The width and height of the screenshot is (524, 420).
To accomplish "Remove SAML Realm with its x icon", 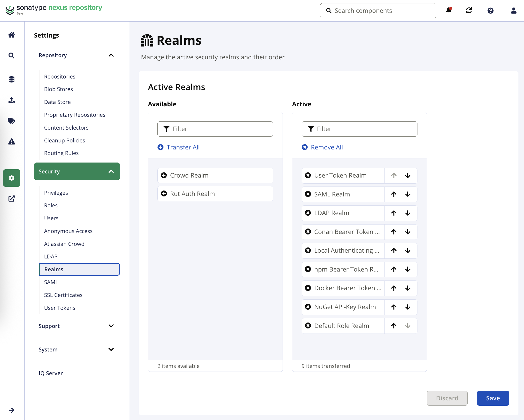I will (308, 194).
